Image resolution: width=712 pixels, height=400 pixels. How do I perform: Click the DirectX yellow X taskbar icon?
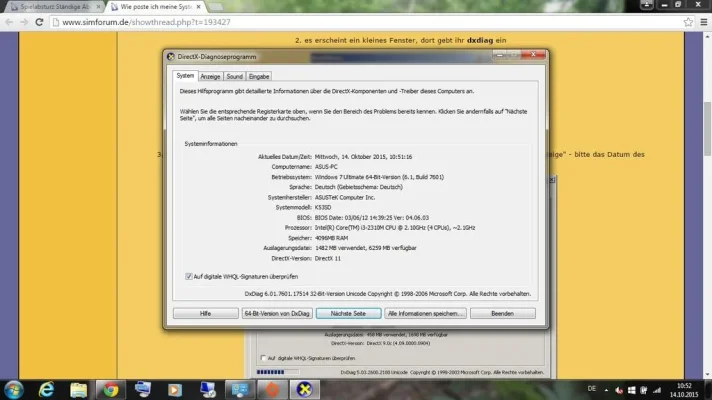pyautogui.click(x=305, y=390)
